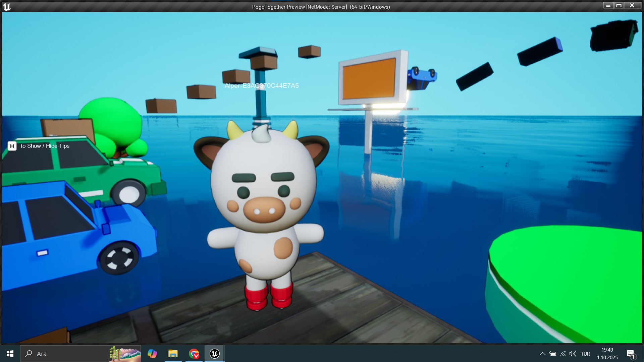Open the clock showing 19:49 date flyout
644x362 pixels.
coord(607,354)
